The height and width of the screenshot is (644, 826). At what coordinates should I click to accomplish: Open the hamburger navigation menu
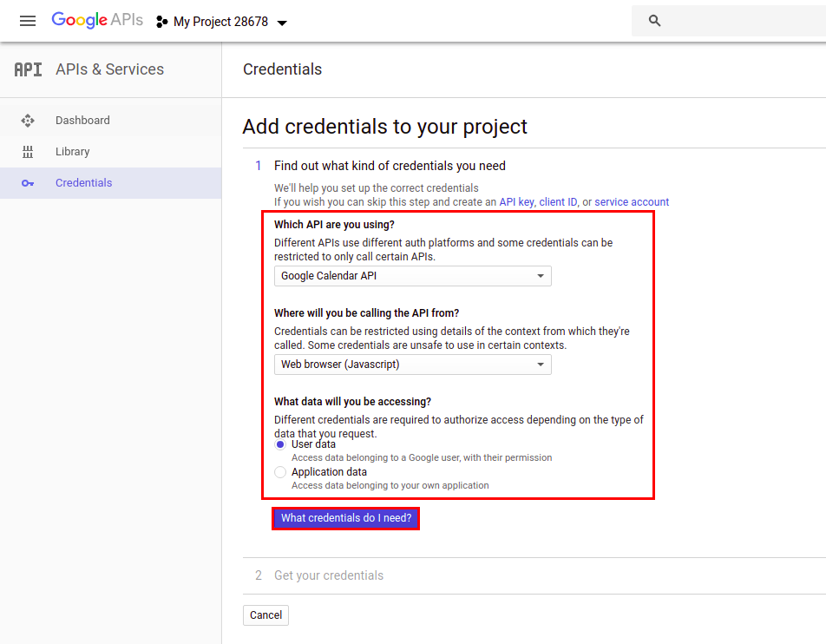click(28, 21)
